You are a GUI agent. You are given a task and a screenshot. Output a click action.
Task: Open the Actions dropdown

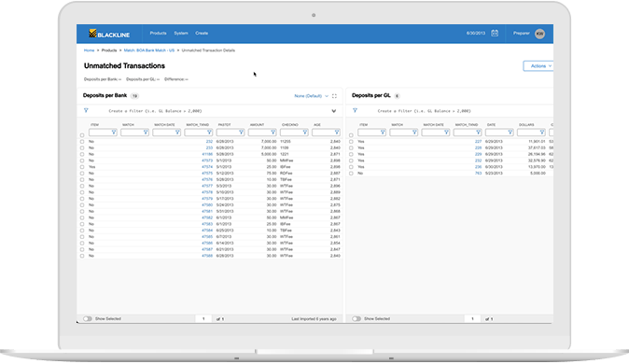538,66
